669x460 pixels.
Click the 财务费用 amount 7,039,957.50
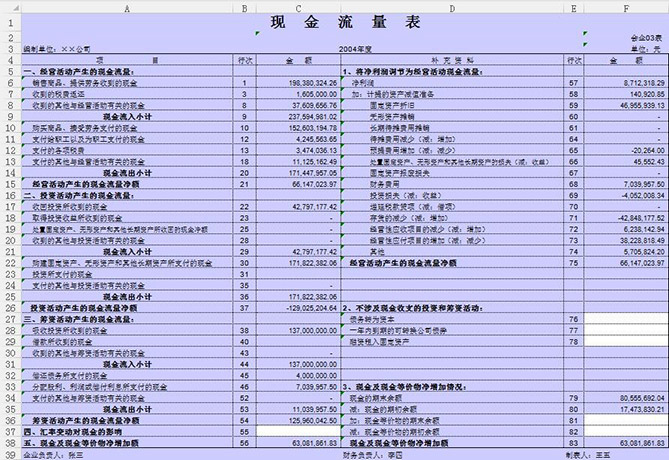click(x=626, y=184)
